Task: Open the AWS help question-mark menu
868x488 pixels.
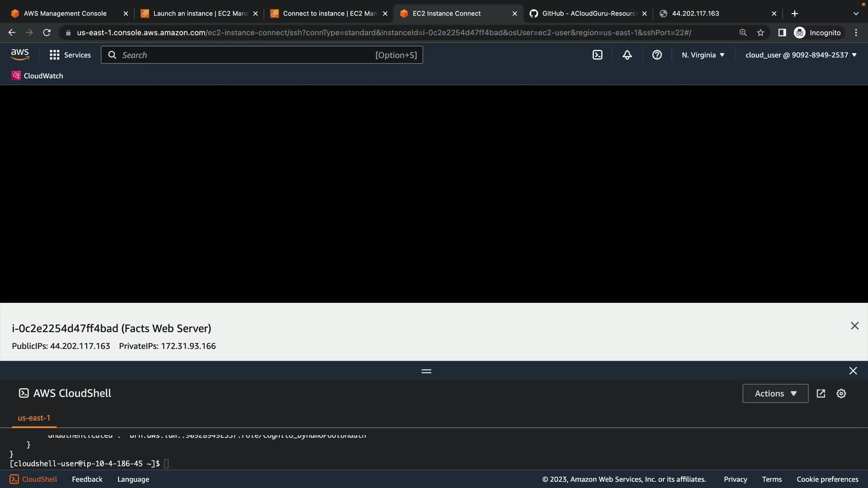Action: click(657, 55)
